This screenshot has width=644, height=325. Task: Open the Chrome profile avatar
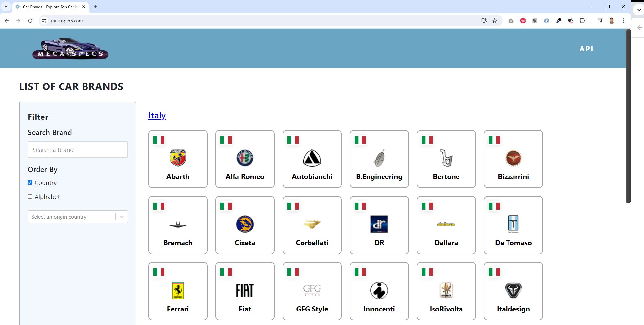[612, 21]
